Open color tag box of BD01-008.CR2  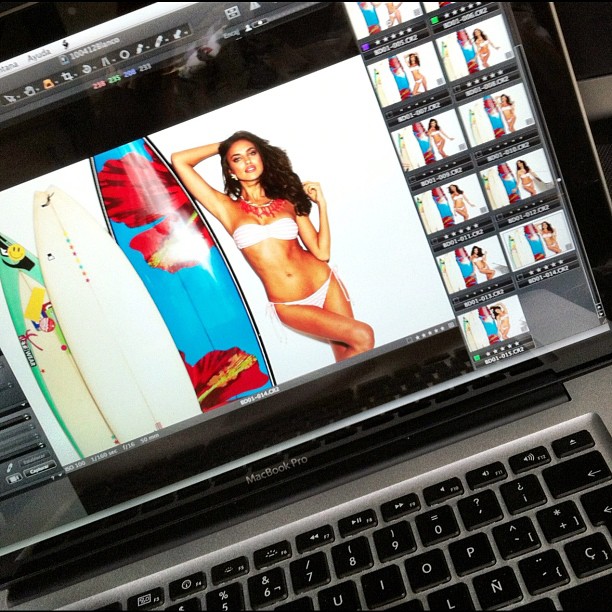pyautogui.click(x=458, y=89)
